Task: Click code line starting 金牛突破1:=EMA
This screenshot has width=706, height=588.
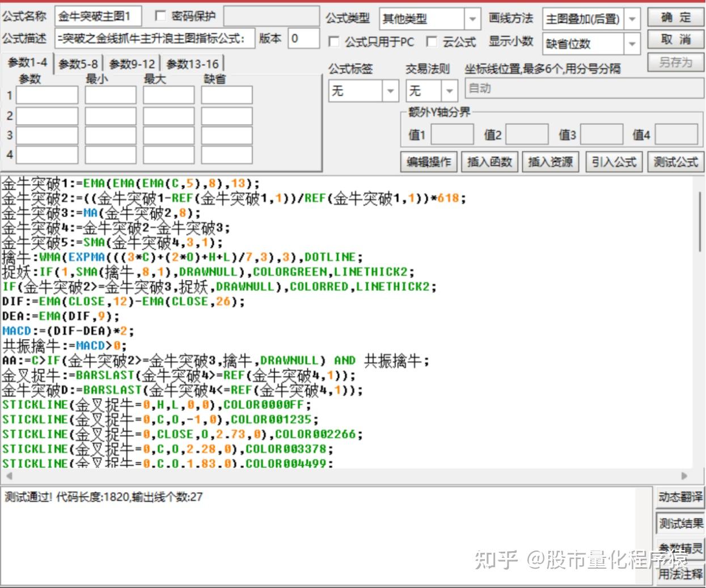Action: (130, 184)
